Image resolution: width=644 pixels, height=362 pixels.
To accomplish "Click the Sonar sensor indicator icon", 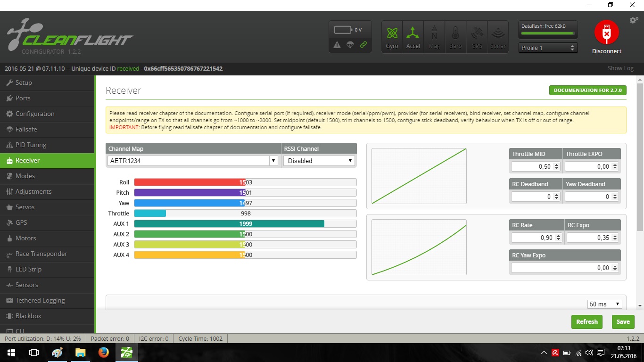I will 498,33.
